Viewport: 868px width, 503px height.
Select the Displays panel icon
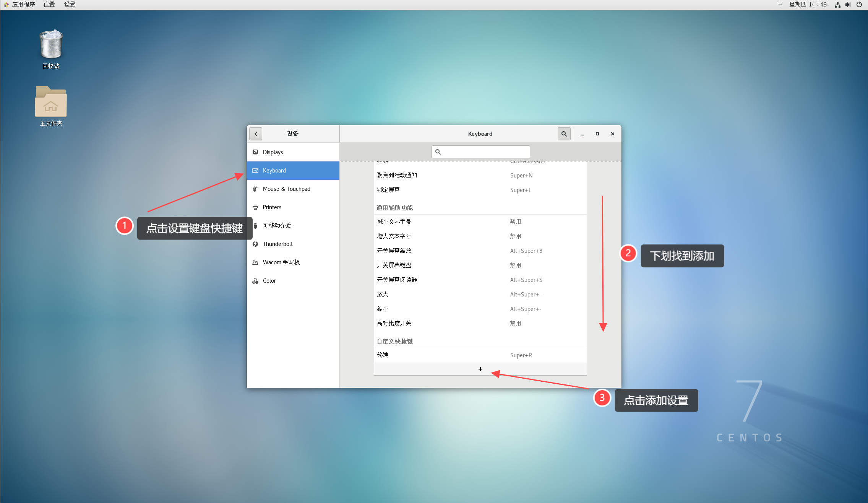tap(255, 152)
